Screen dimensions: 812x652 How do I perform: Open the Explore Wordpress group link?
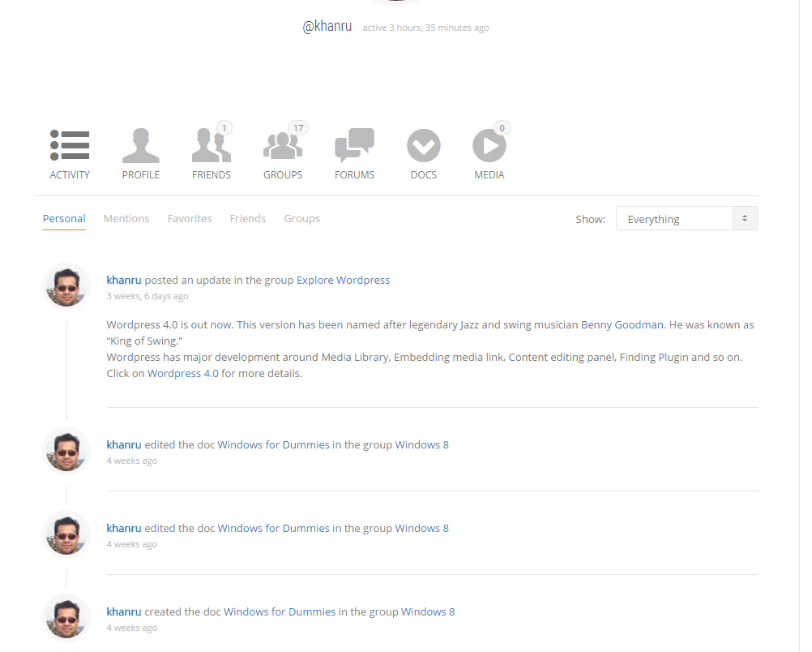343,280
